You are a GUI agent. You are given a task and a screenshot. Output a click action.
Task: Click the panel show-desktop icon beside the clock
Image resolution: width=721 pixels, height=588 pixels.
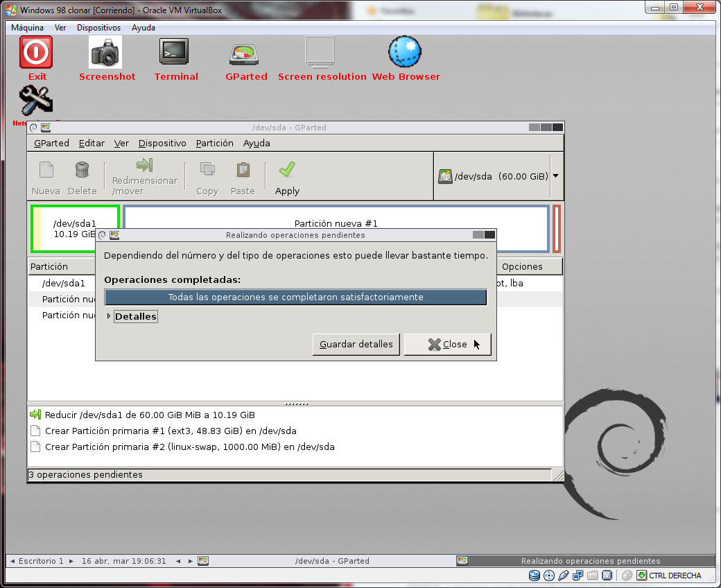point(202,561)
